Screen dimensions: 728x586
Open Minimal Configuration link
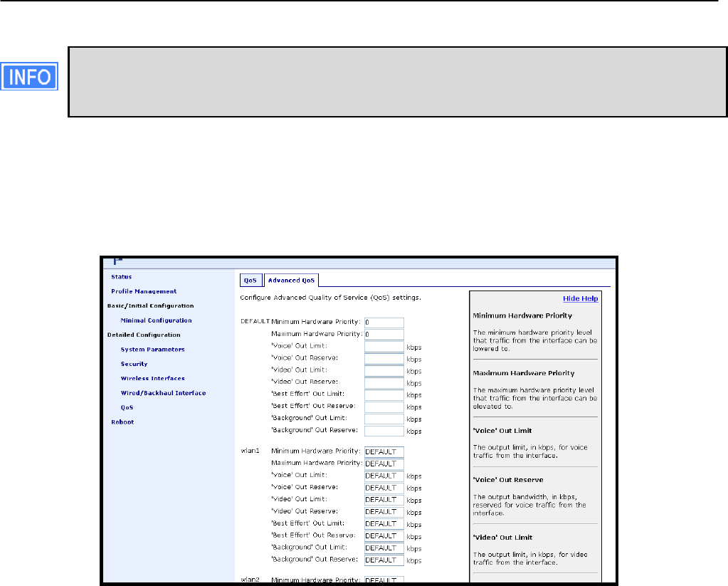[x=156, y=320]
